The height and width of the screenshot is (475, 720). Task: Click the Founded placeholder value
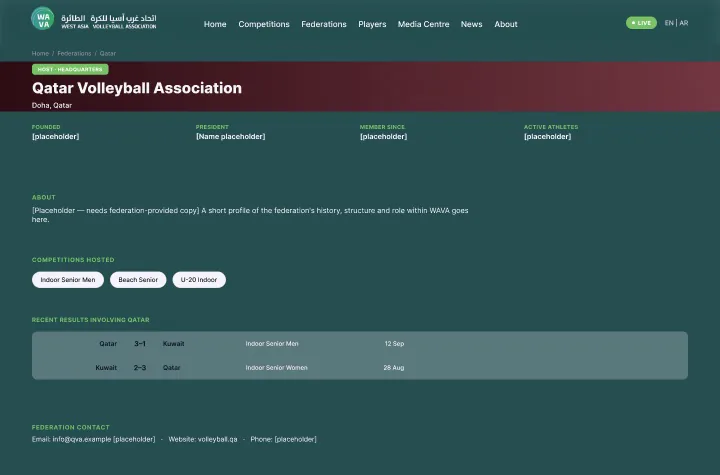tap(56, 136)
